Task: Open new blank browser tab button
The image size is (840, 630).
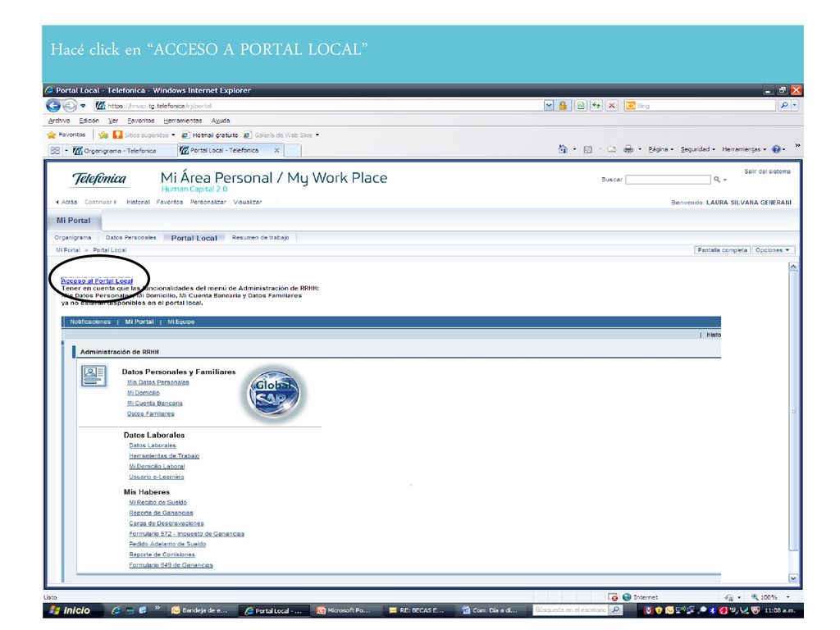Action: coord(292,151)
